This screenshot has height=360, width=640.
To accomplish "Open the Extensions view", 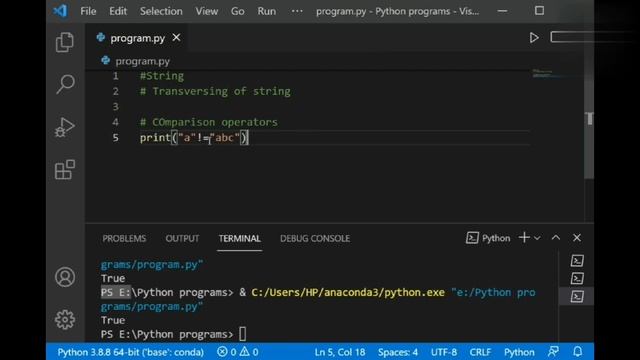I will coord(64,169).
